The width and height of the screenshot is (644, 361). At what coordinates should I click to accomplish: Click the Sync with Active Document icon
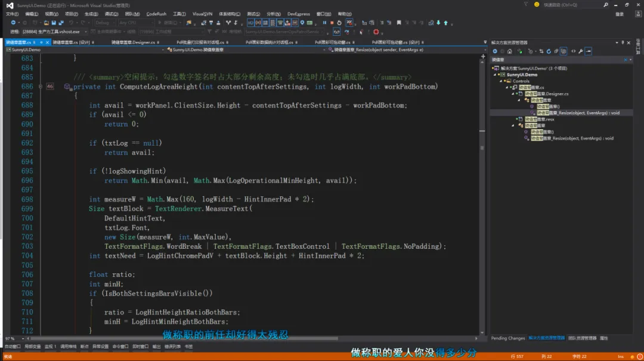tap(541, 51)
